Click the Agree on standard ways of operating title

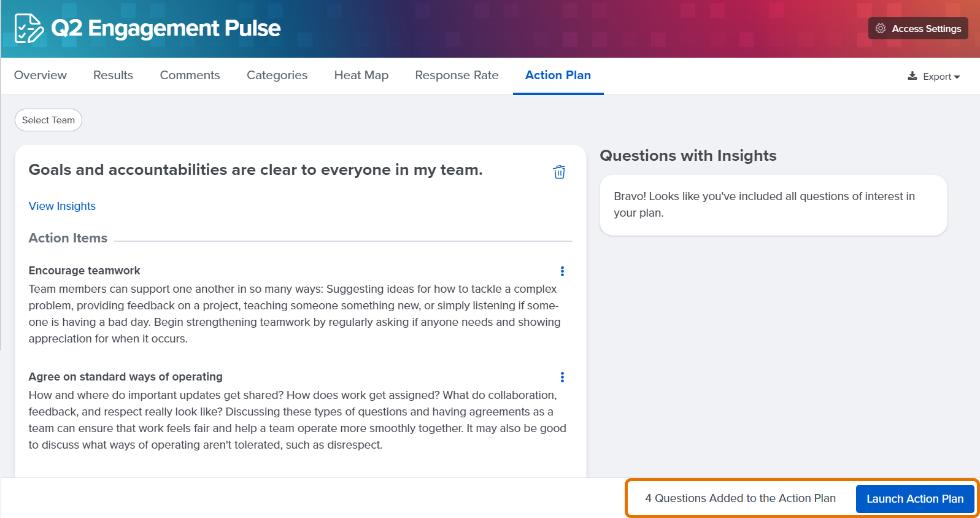point(125,377)
